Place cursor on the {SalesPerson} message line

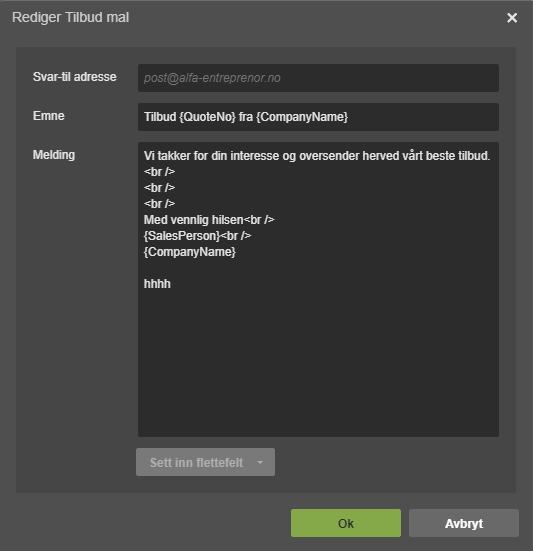(x=197, y=236)
